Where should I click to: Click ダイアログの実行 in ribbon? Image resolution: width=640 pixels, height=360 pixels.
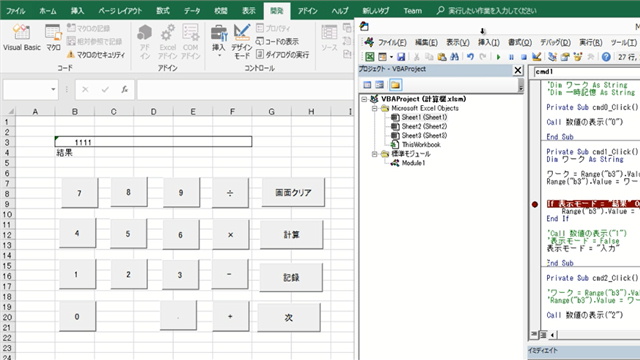pyautogui.click(x=282, y=54)
